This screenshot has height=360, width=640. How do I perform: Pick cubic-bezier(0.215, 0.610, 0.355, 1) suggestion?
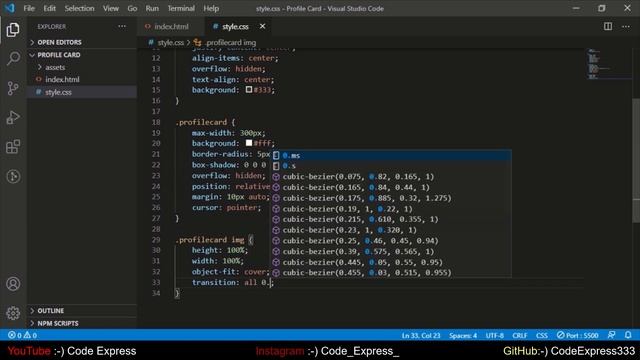(392, 219)
